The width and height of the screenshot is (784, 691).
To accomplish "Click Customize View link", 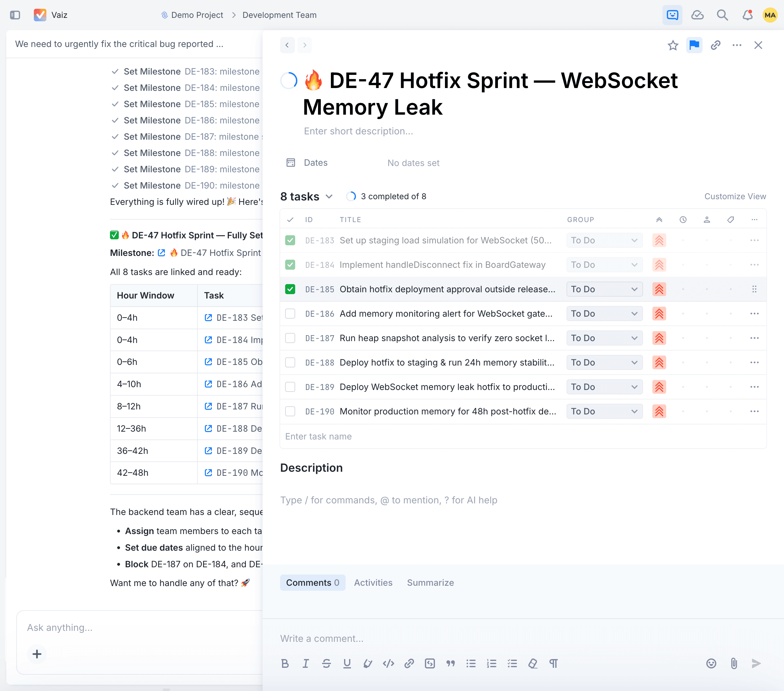I will [735, 196].
